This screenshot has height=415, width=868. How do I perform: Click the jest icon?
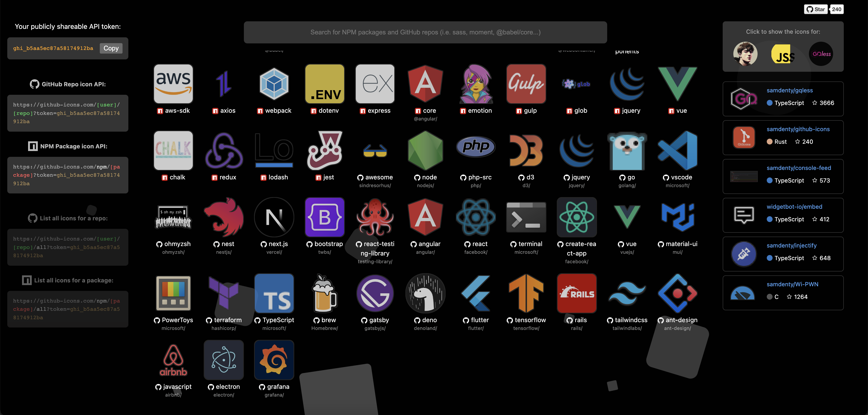click(x=325, y=150)
